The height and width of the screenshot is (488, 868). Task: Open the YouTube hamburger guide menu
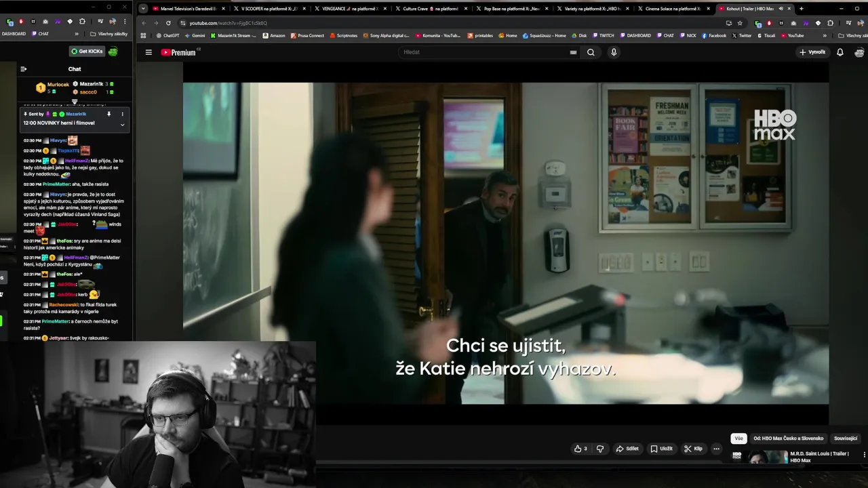149,52
